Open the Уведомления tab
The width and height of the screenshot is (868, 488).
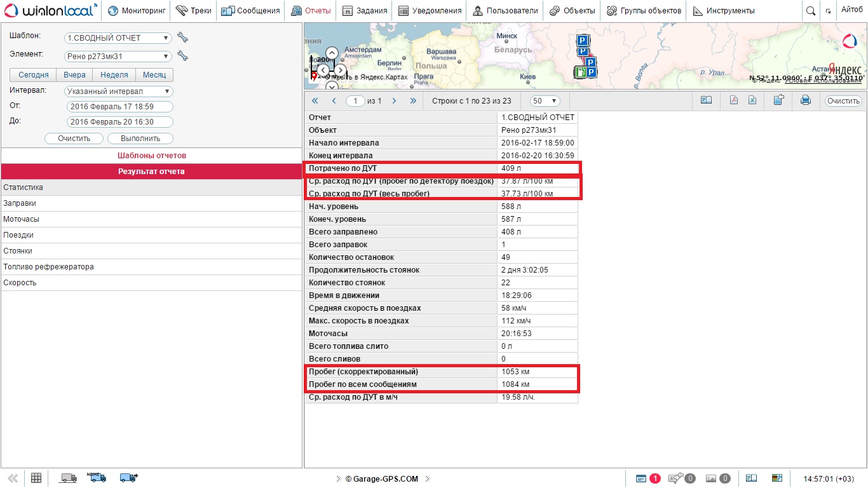click(430, 11)
